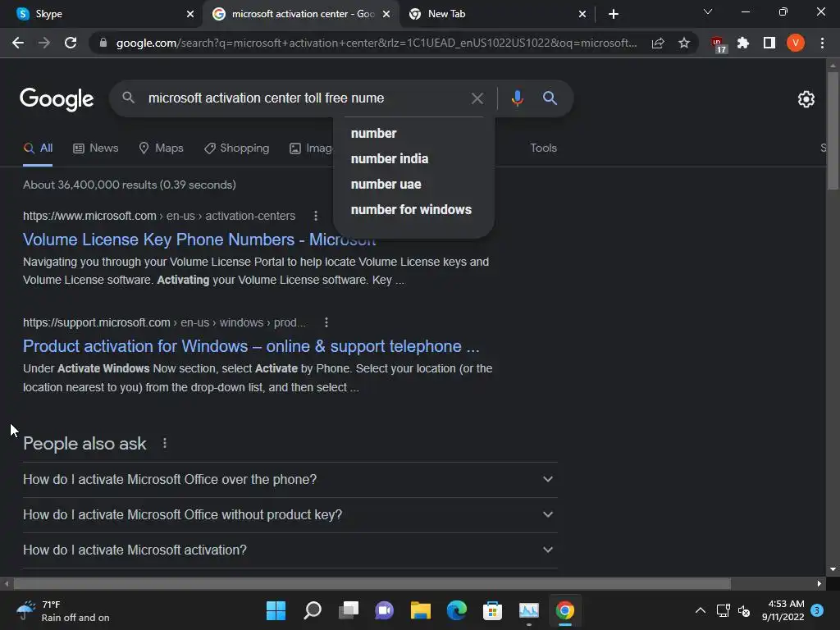Open Microsoft Store from the taskbar
Screen dimensions: 840x630
point(492,610)
